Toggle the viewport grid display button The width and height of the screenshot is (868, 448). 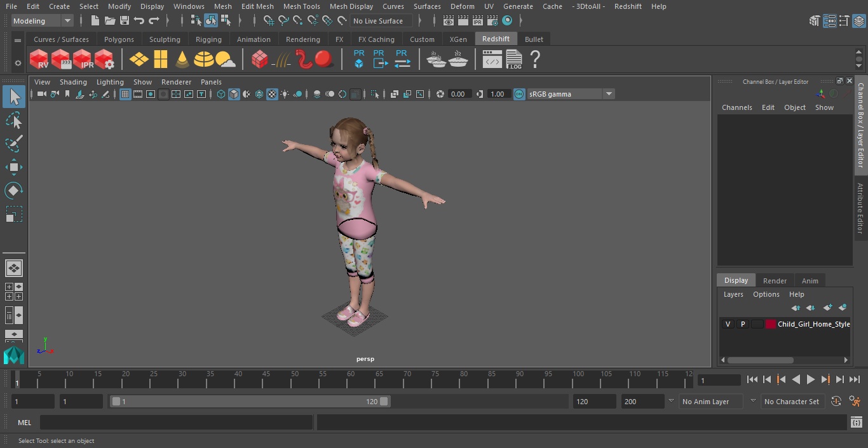(x=125, y=94)
